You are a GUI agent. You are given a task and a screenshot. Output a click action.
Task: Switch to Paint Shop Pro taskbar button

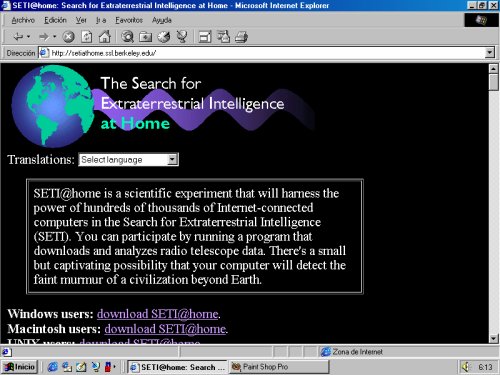[x=279, y=367]
